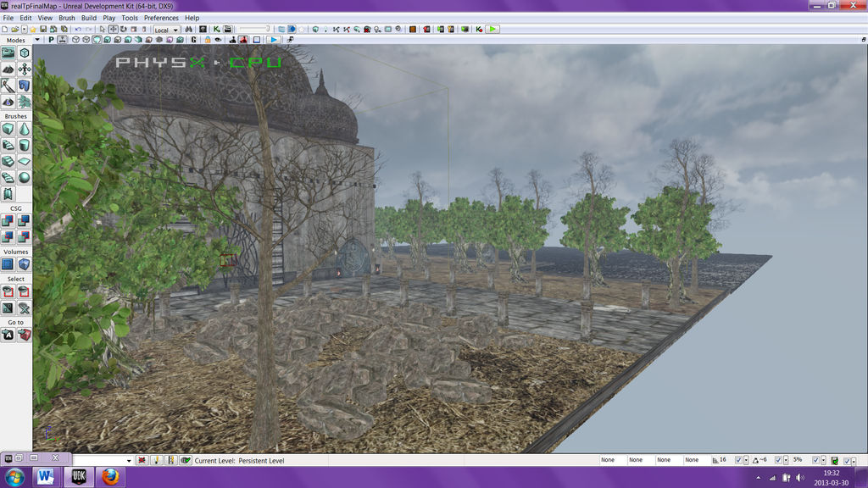The height and width of the screenshot is (488, 868).
Task: Open the File menu
Action: pyautogui.click(x=8, y=18)
